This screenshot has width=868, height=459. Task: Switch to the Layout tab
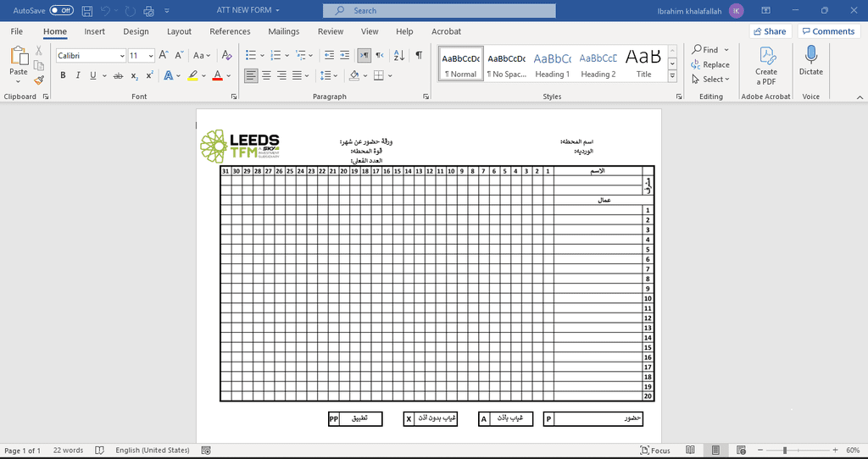(179, 31)
